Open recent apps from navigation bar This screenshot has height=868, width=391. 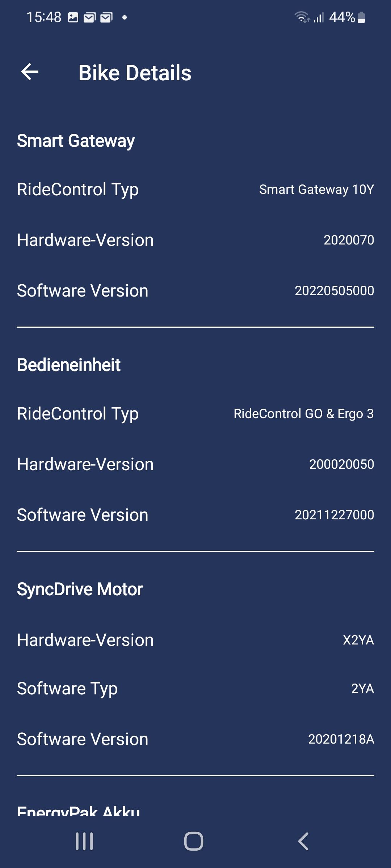pyautogui.click(x=84, y=841)
